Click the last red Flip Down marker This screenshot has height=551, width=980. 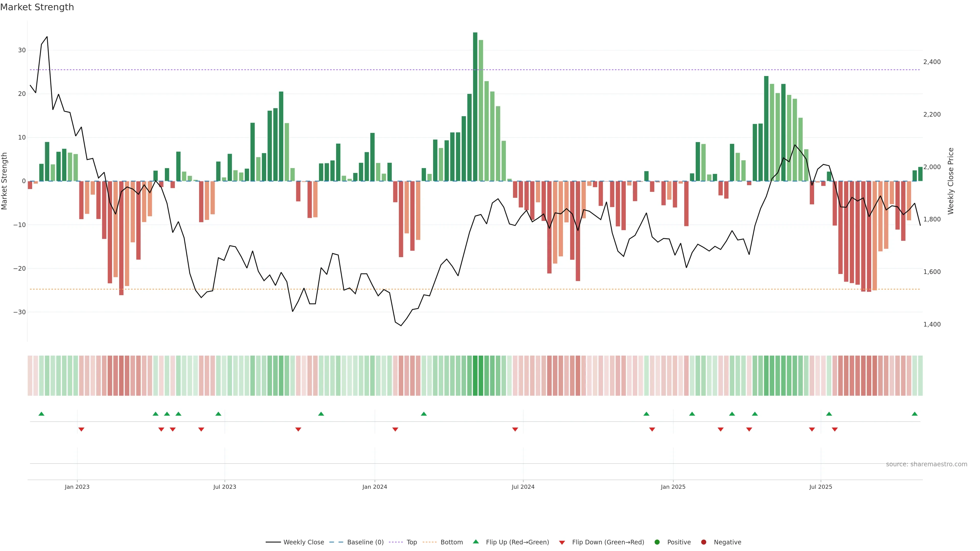[835, 429]
